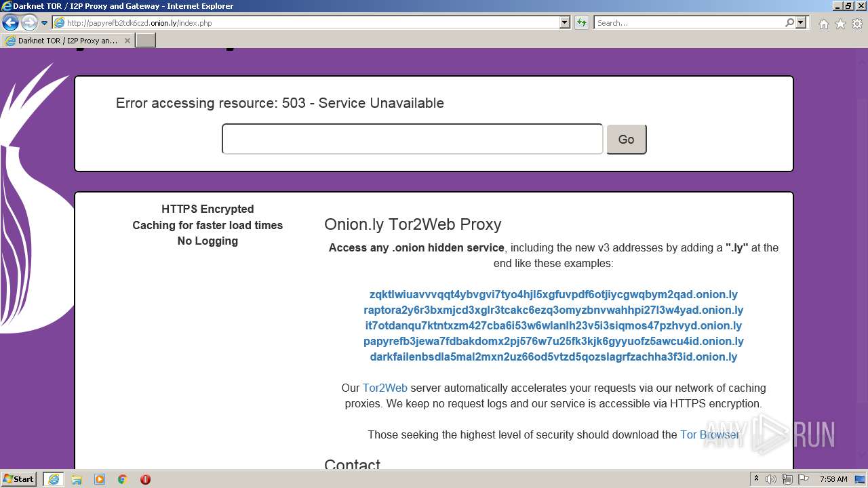Click the page vertical scrollbar
The image size is (868, 488).
(x=863, y=258)
